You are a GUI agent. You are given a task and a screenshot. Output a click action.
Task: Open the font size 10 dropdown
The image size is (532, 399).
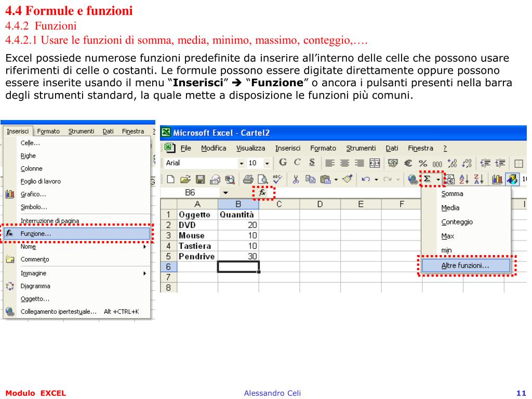click(267, 163)
